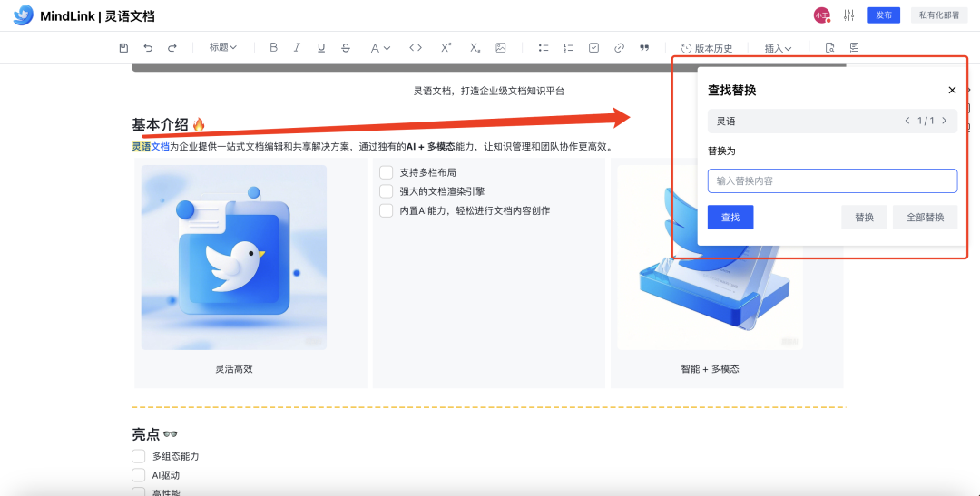Apply subscript formatting
This screenshot has width=980, height=496.
coord(475,47)
